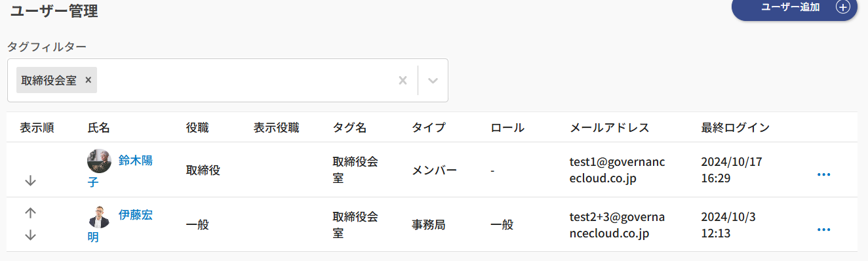Viewport: 868px width, 261px height.
Task: Open more options for 鈴木陽子 row
Action: click(824, 174)
